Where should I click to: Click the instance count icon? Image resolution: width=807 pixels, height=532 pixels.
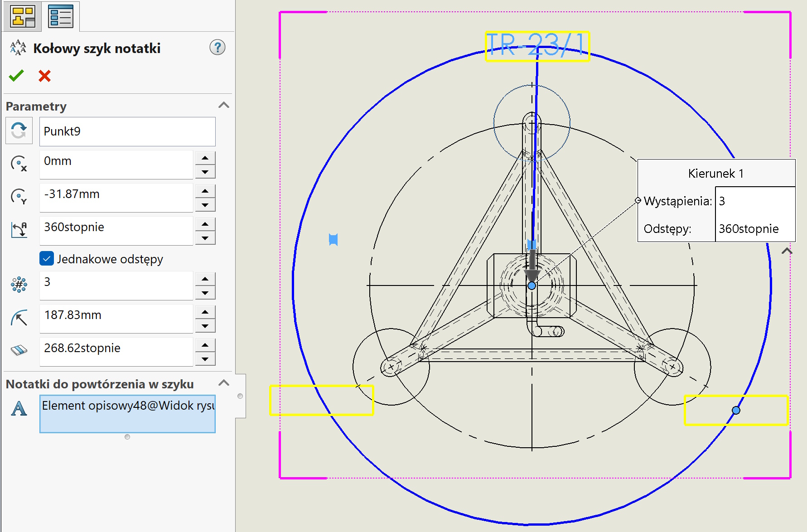(x=19, y=285)
